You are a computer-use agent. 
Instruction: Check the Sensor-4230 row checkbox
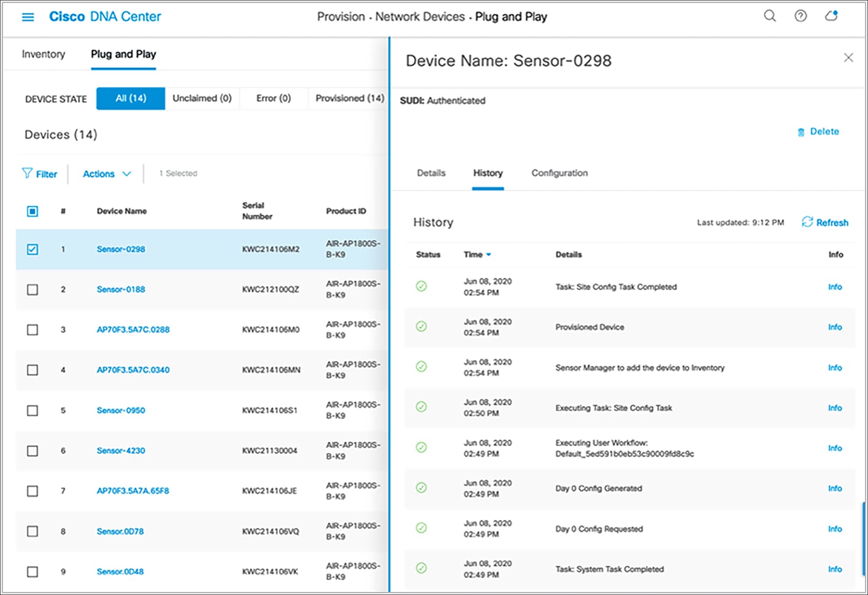click(x=33, y=451)
